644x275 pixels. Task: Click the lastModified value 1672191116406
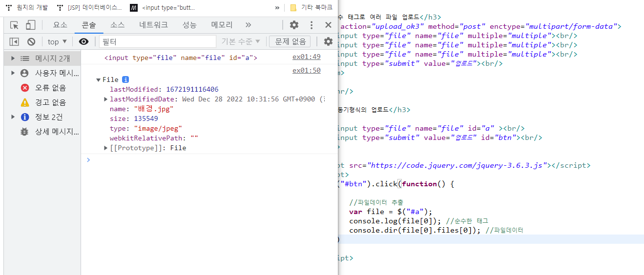pos(192,89)
